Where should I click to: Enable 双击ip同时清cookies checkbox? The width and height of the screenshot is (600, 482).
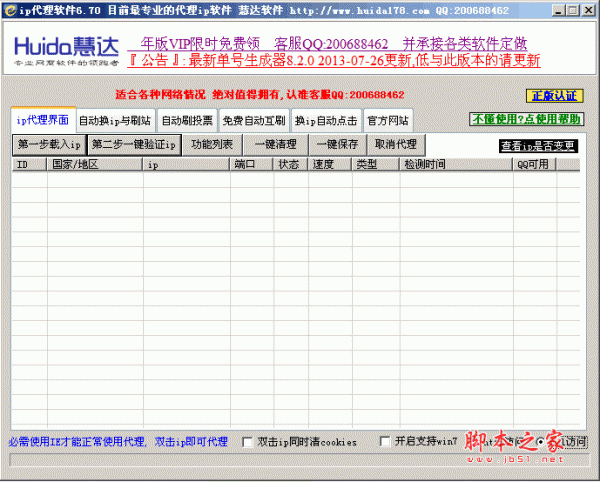(248, 442)
